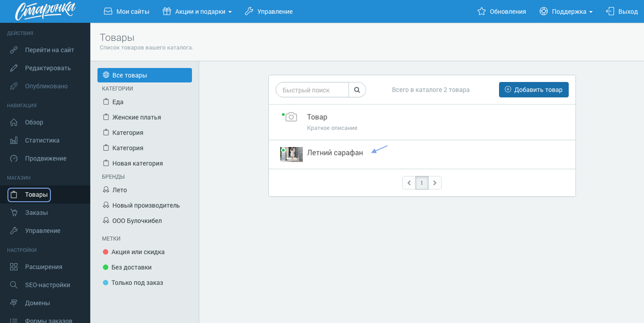Screen dimensions: 644x323
Task: Click the gauge icon for Продвижение
Action: tap(14, 158)
